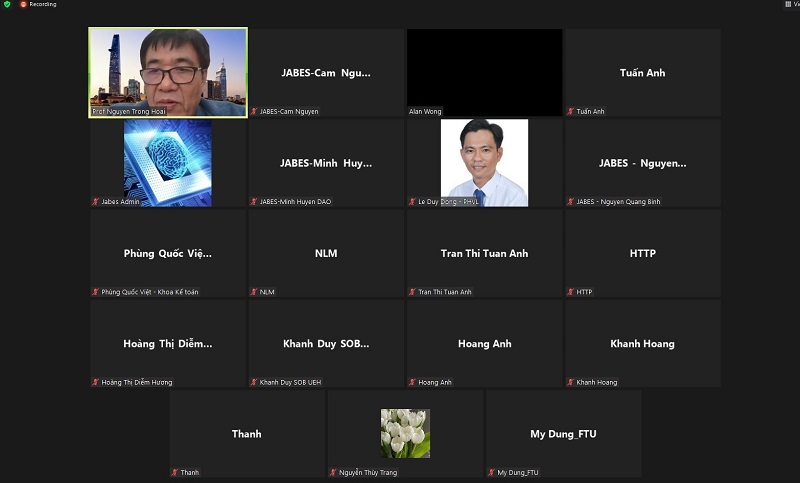800x483 pixels.
Task: Select Prof Nguyen Trong Hoai's video tile
Action: click(167, 70)
